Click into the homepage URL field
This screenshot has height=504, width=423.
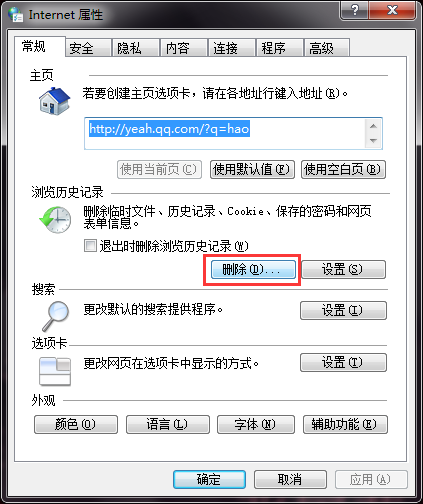pyautogui.click(x=225, y=133)
